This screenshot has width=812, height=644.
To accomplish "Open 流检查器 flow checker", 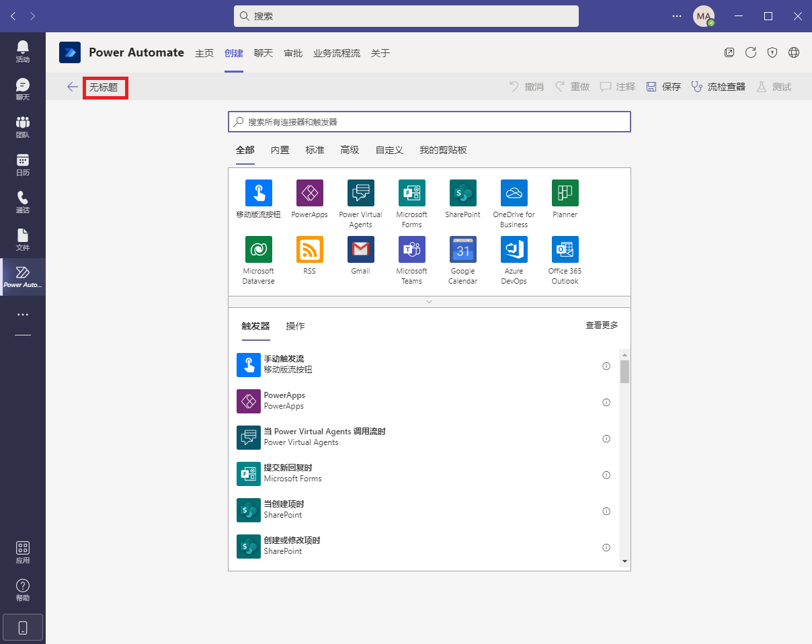I will [719, 87].
